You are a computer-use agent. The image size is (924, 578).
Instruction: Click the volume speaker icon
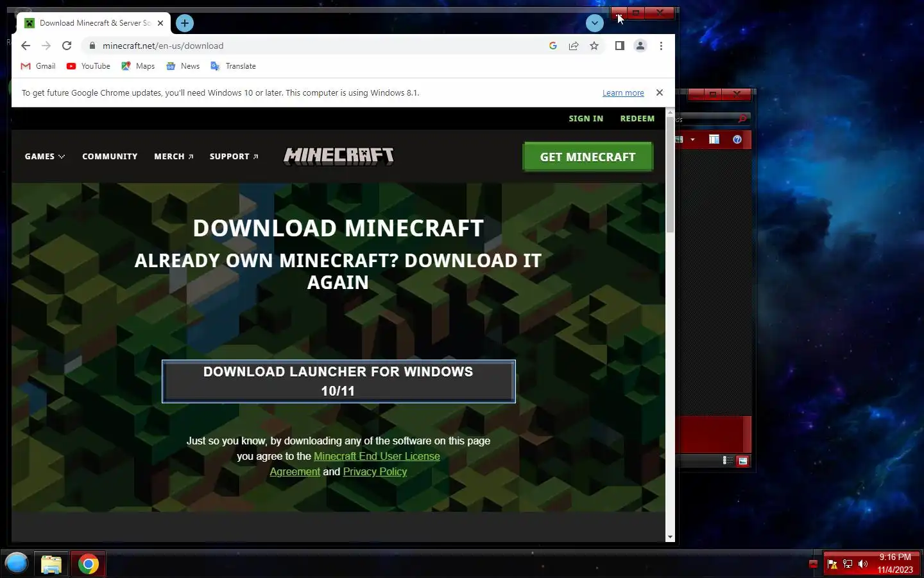click(x=863, y=565)
